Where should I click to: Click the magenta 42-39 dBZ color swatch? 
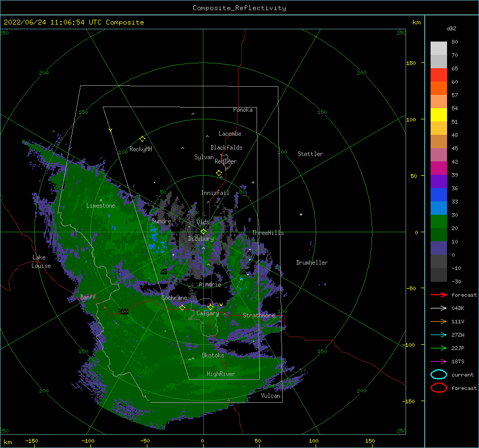[x=439, y=168]
